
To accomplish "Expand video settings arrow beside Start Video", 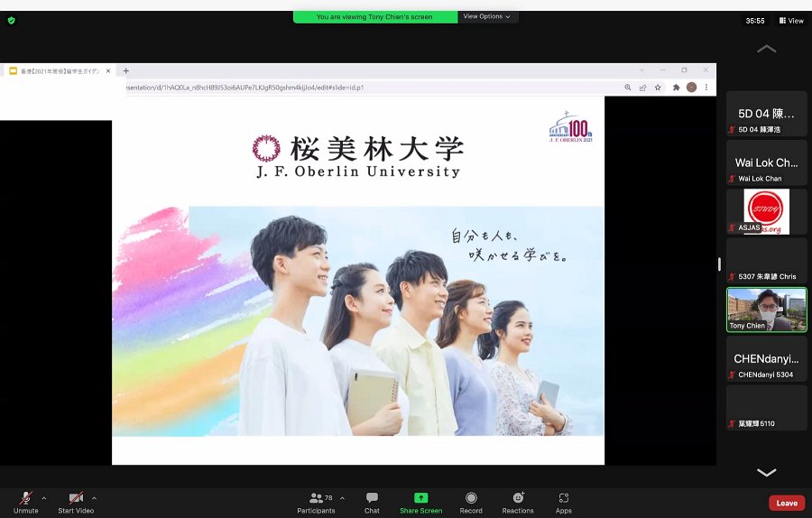I will 94,498.
